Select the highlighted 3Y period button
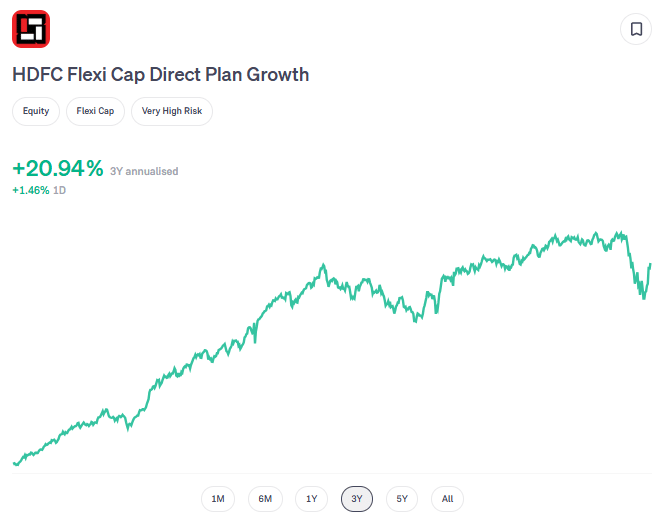 coord(357,498)
